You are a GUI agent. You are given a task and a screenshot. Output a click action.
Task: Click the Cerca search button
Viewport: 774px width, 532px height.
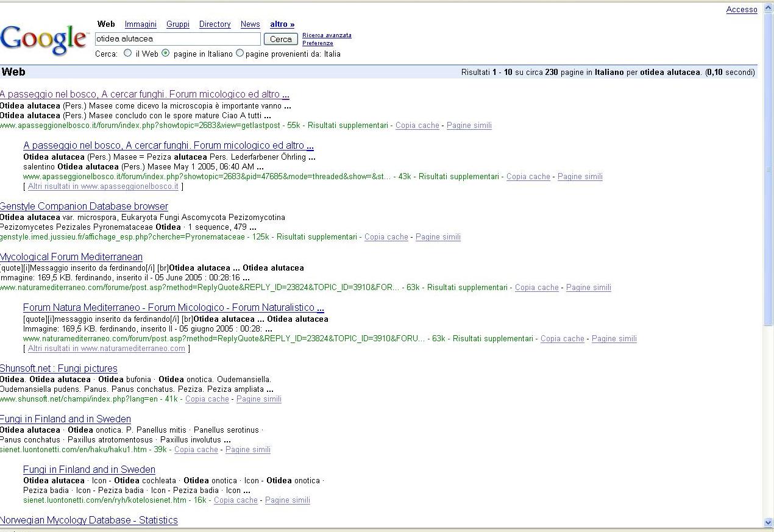(x=281, y=39)
